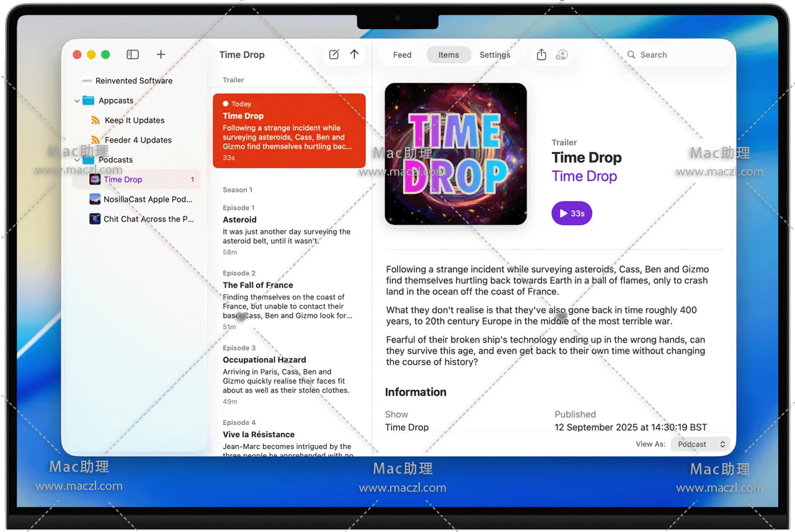Click the Time Drop cover artwork
795x532 pixels.
(x=456, y=154)
